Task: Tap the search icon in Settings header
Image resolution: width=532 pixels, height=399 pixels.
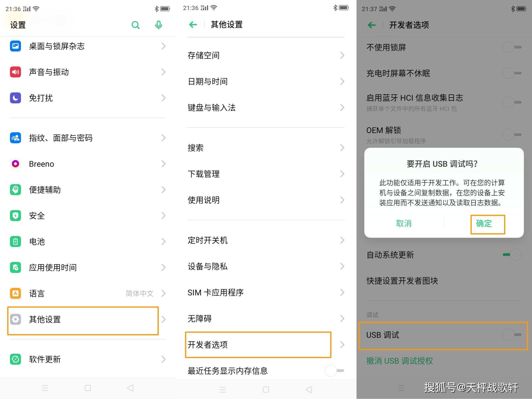Action: coord(136,25)
